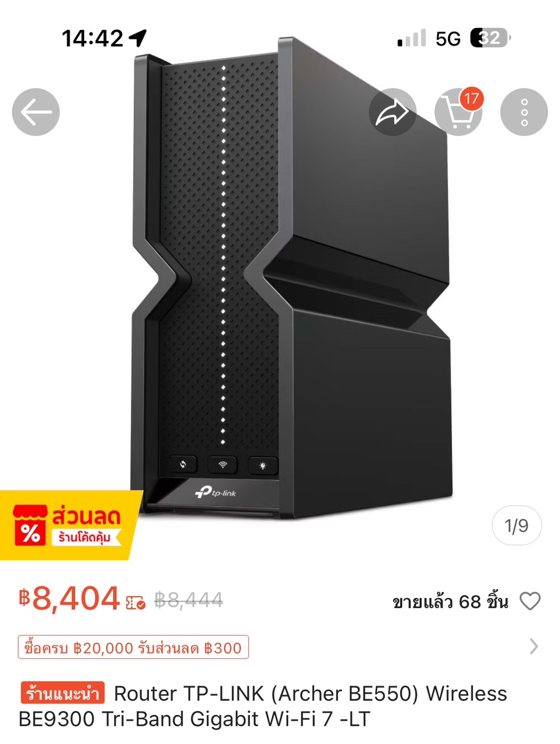Screen dimensions: 560x744
Task: Tap the crossed-out original price ฿8,444
Action: click(189, 600)
